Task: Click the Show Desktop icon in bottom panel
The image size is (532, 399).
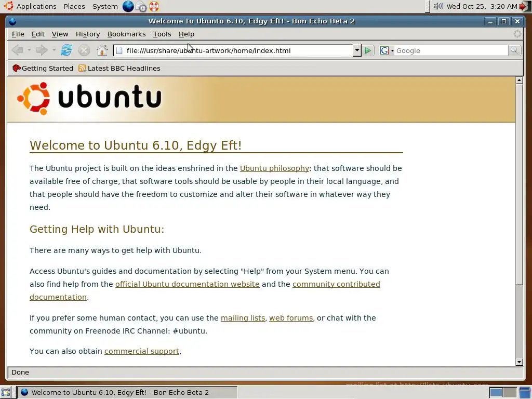Action: [6, 392]
